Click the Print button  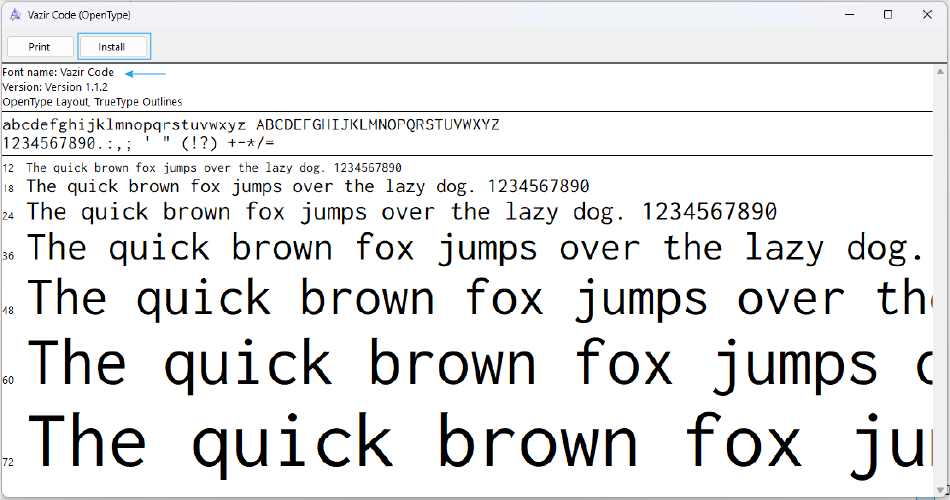click(x=40, y=47)
